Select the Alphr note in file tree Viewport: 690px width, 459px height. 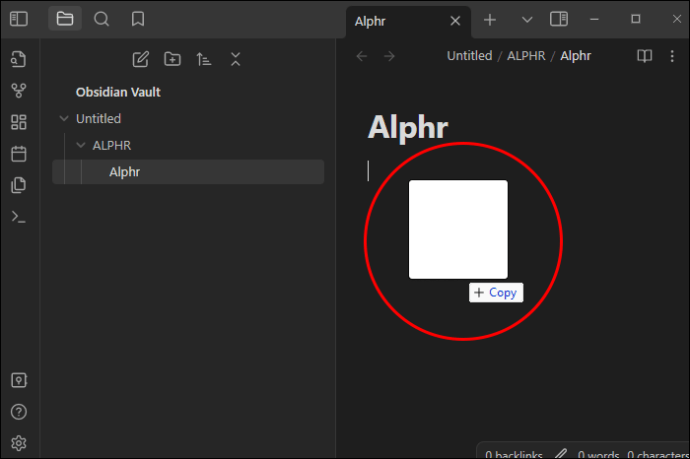pyautogui.click(x=188, y=172)
